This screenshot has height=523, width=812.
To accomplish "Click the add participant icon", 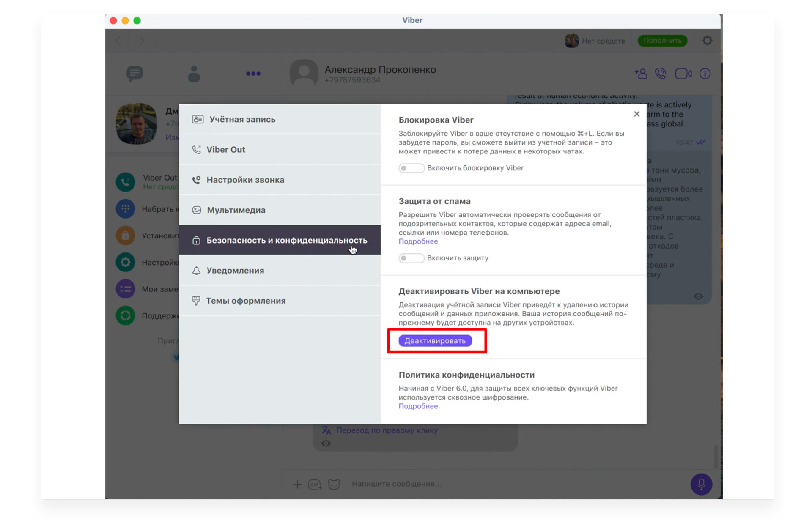I will [x=641, y=74].
